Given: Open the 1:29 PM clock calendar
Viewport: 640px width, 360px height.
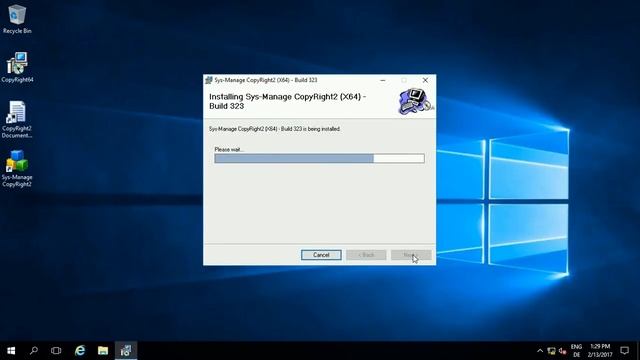Looking at the screenshot, I should point(600,351).
